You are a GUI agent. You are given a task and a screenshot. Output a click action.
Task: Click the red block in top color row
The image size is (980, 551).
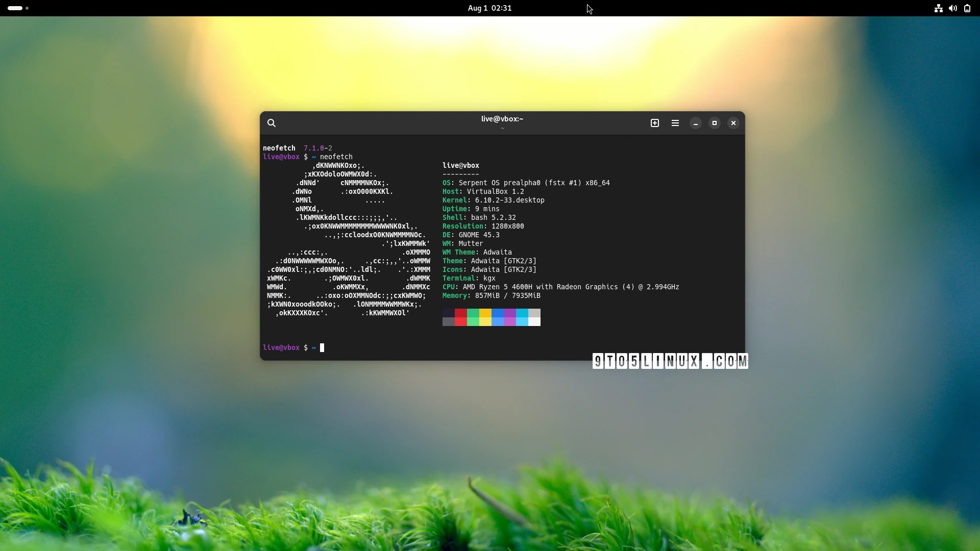click(460, 313)
